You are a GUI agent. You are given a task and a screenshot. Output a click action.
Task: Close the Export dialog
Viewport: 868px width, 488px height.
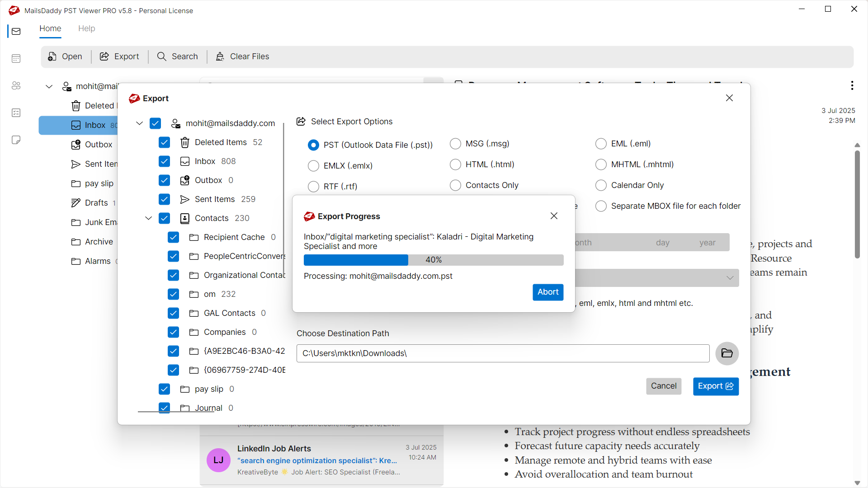[729, 98]
